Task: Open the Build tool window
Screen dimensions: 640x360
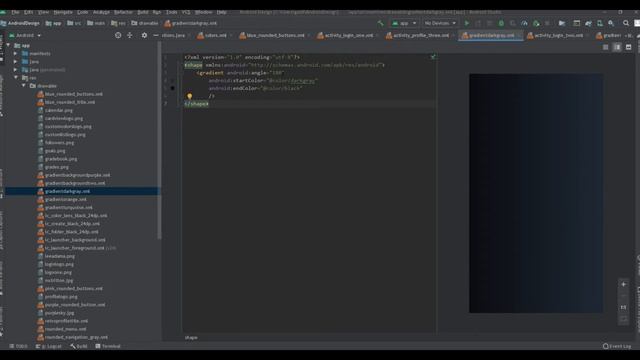Action: click(x=79, y=346)
